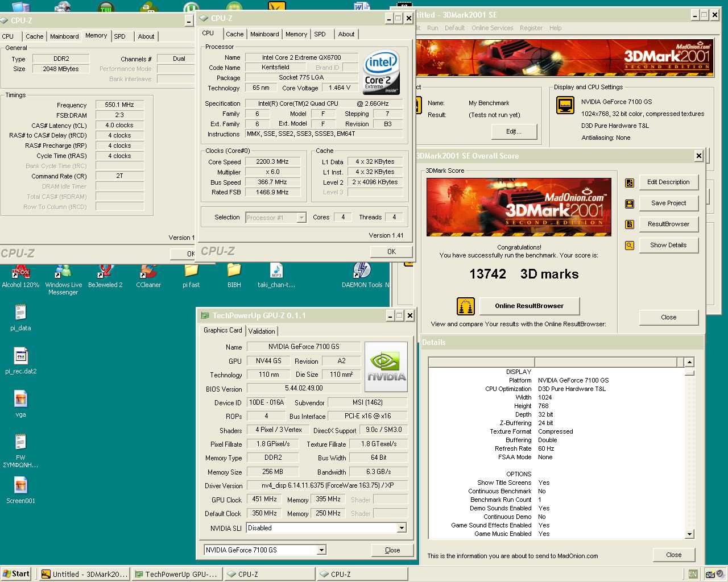Screen dimensions: 728x582
Task: Open the NVIDIA SLI dropdown in GPU-Z
Action: pyautogui.click(x=402, y=528)
